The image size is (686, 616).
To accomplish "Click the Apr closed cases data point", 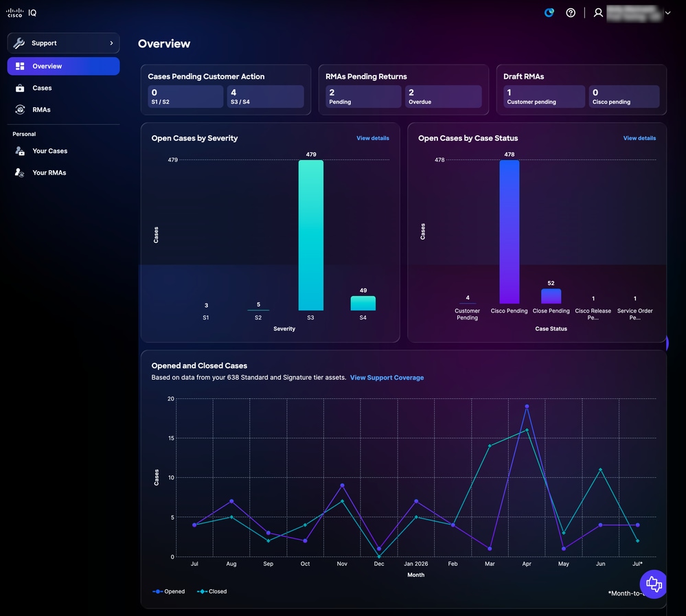I will [527, 430].
